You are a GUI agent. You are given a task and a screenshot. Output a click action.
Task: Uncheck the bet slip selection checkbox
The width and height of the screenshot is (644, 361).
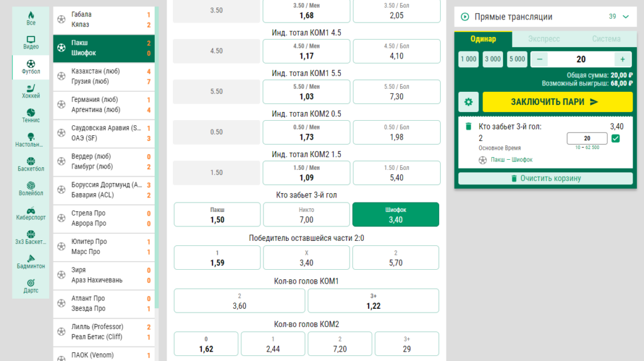(615, 138)
